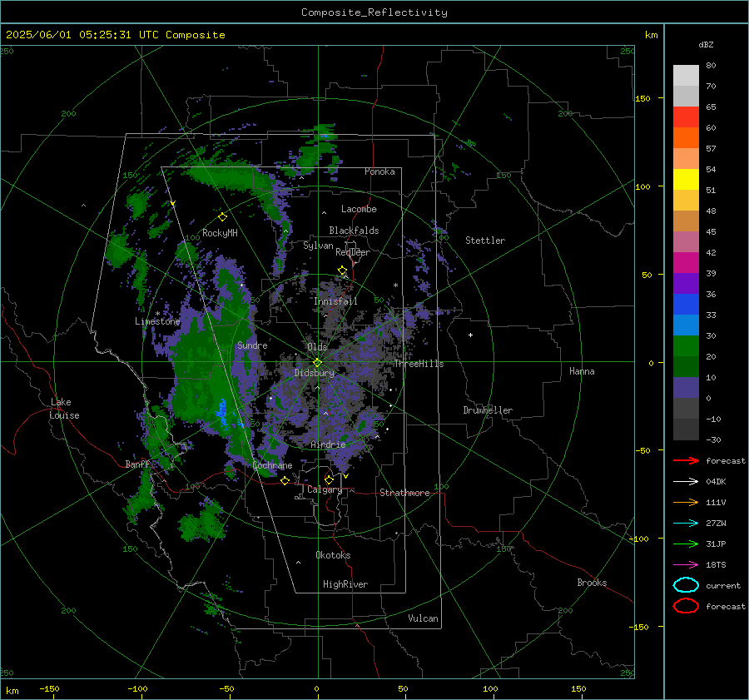Viewport: 749px width, 700px height.
Task: Click the -150 tick label on bottom axis
Action: click(49, 688)
